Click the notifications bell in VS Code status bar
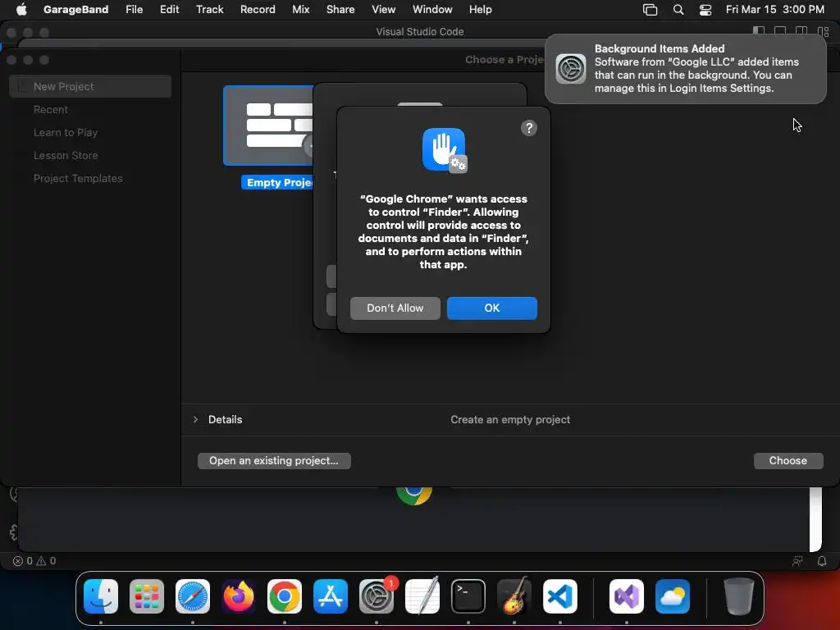840x630 pixels. pos(822,561)
